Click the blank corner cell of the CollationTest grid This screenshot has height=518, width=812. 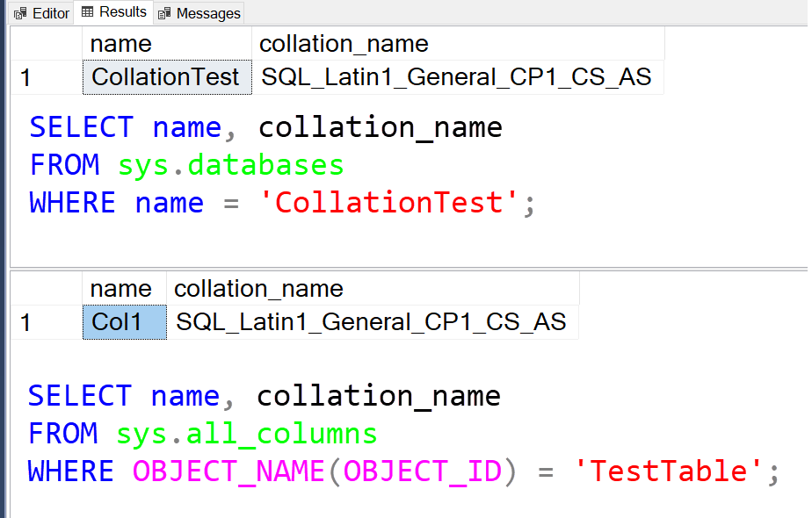(46, 44)
